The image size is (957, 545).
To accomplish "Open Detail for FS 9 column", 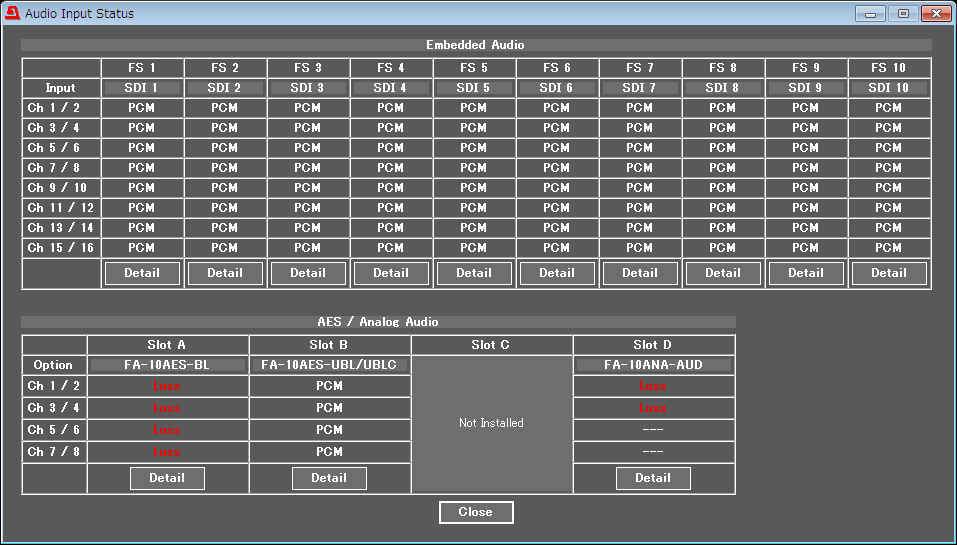I will click(805, 273).
